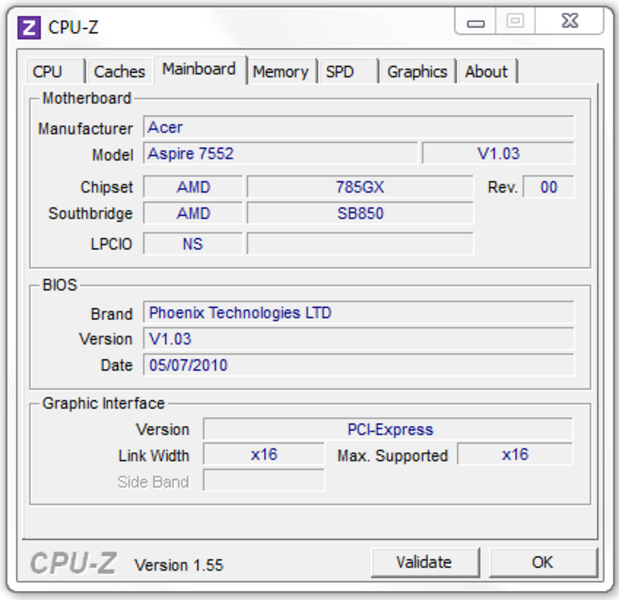
Task: Click the Max. Supported field x16
Action: click(515, 454)
